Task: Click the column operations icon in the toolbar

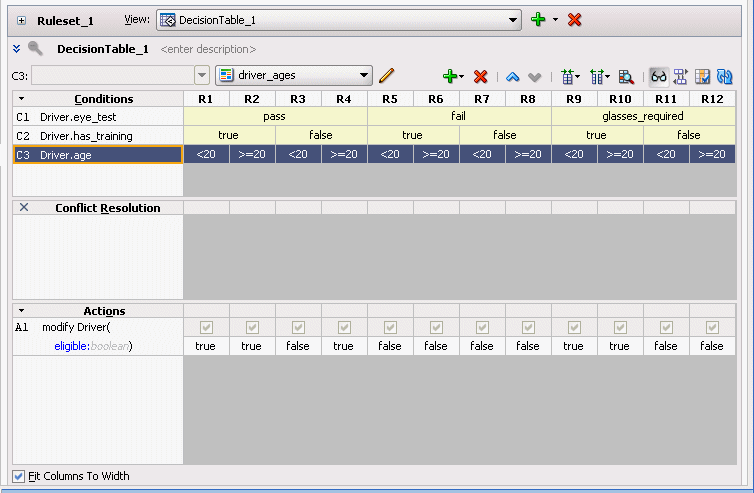Action: [599, 76]
